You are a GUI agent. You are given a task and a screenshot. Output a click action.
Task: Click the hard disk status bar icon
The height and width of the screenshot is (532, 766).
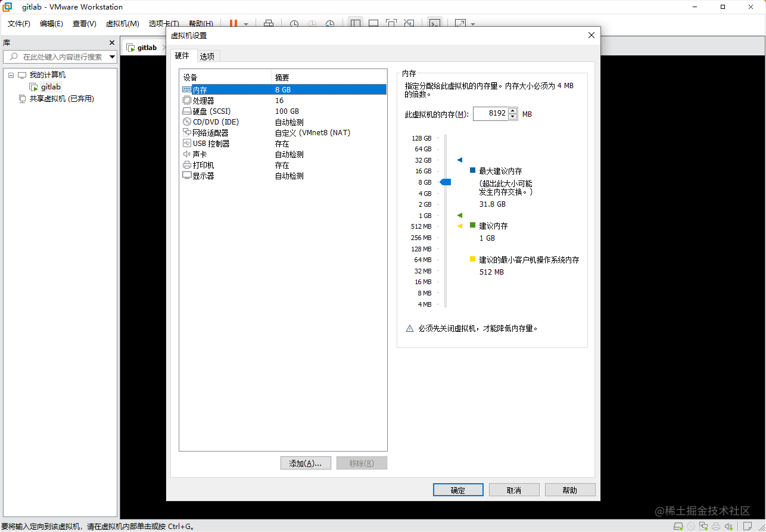pyautogui.click(x=678, y=527)
